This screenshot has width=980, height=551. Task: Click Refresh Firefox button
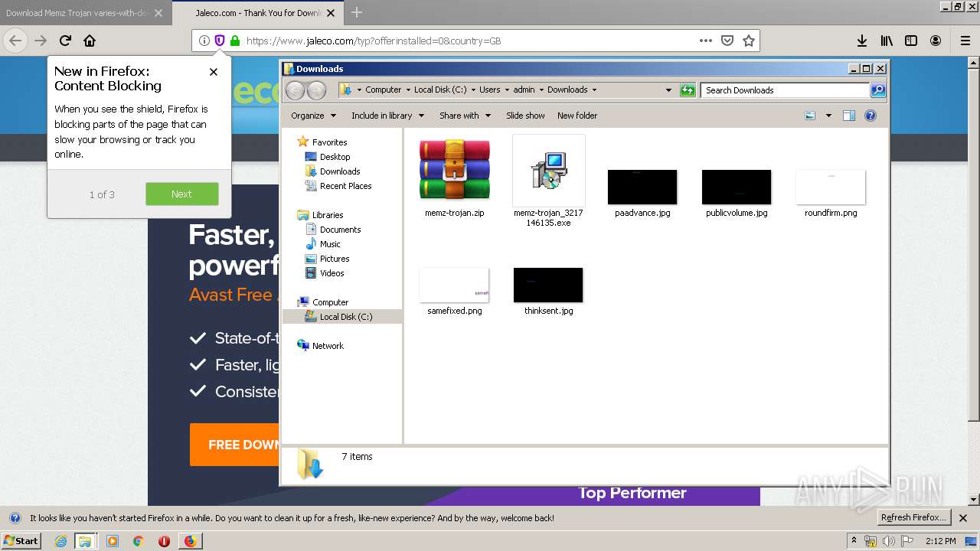click(x=913, y=517)
